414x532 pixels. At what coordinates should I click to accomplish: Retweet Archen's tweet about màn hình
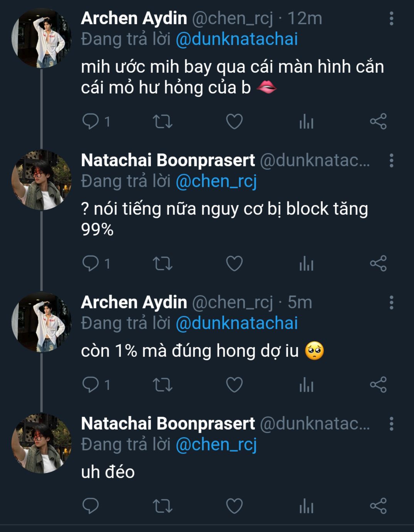coord(163,122)
